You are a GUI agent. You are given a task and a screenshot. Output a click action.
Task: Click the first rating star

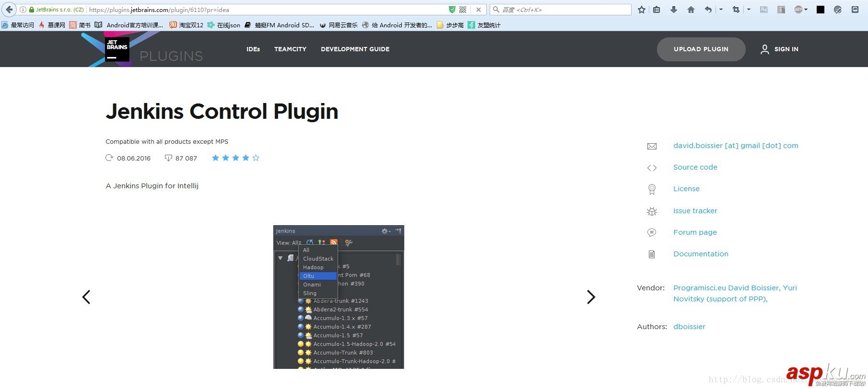pos(215,158)
